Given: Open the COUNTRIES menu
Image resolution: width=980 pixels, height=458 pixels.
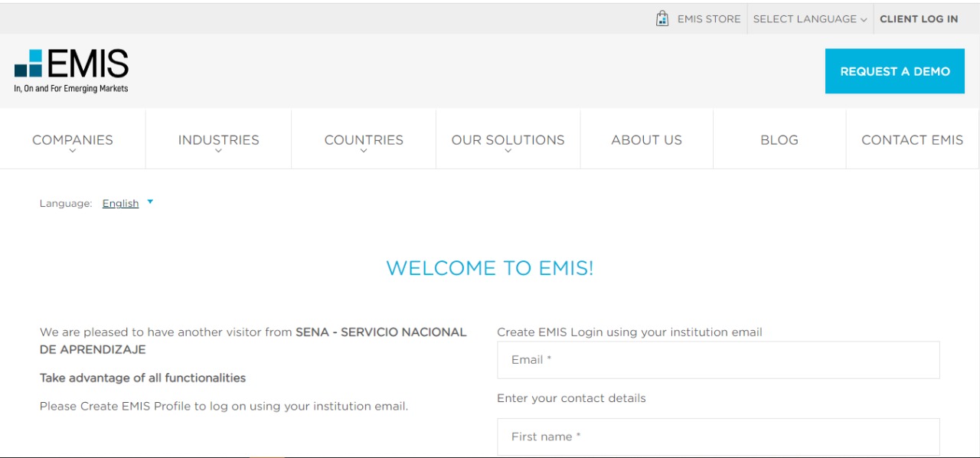Looking at the screenshot, I should point(364,139).
